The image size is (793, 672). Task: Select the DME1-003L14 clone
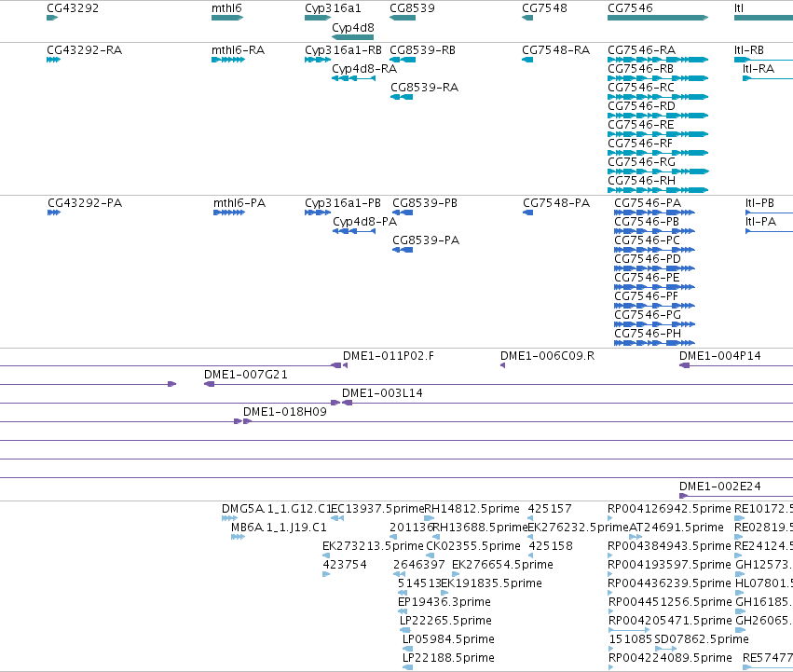pos(567,403)
